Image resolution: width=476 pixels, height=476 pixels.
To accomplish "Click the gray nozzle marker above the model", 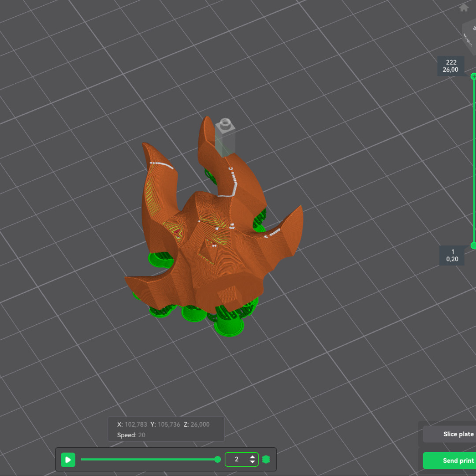I will pyautogui.click(x=225, y=138).
